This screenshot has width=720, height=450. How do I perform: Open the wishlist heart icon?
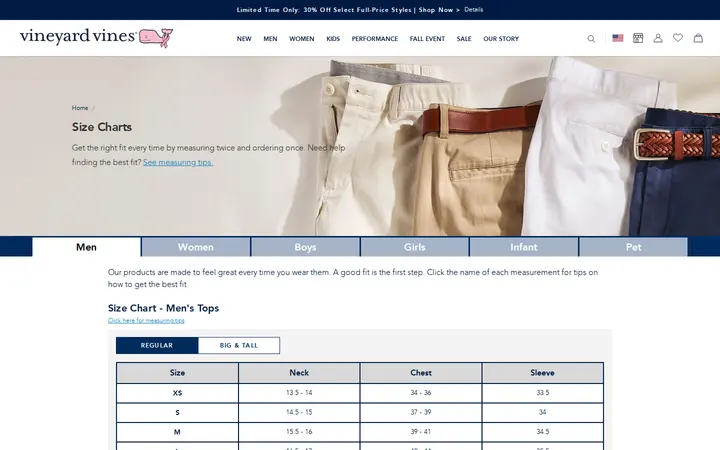tap(678, 38)
